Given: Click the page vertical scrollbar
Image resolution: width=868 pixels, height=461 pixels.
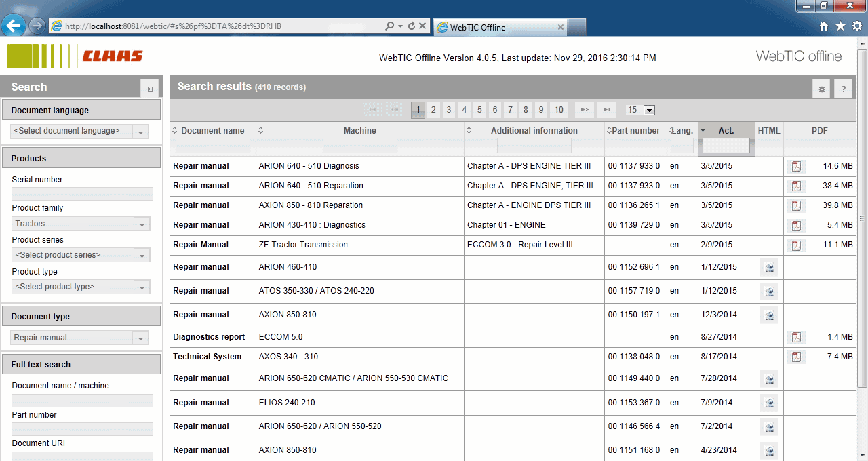Looking at the screenshot, I should point(863,218).
